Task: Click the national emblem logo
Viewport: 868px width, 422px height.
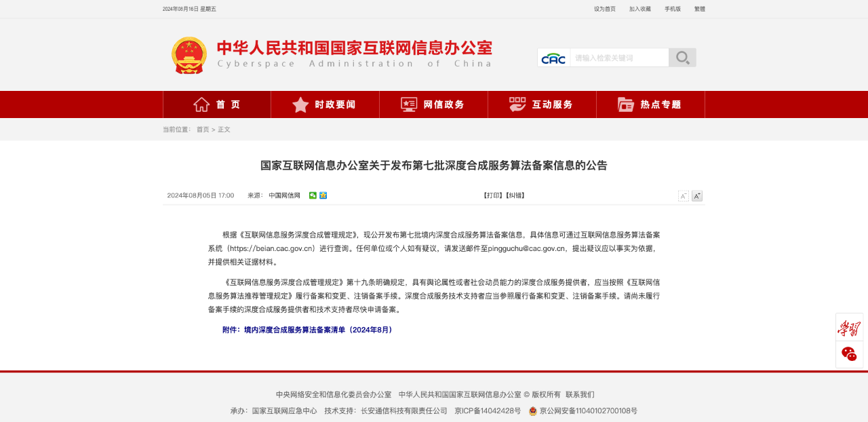Action: coord(189,56)
